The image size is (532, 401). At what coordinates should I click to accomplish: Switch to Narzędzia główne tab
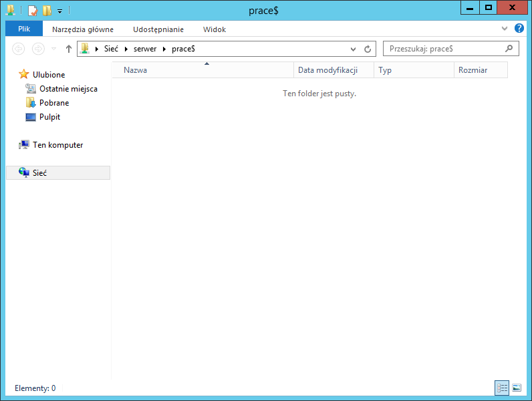coord(83,29)
